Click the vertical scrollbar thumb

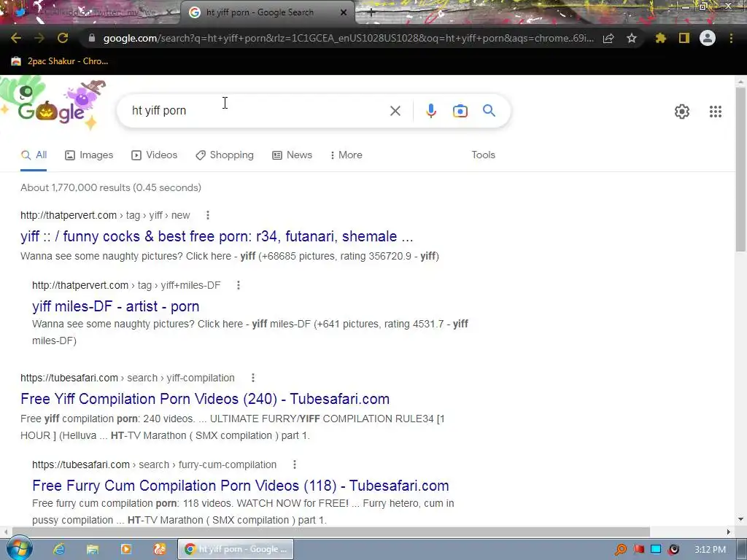[741, 169]
